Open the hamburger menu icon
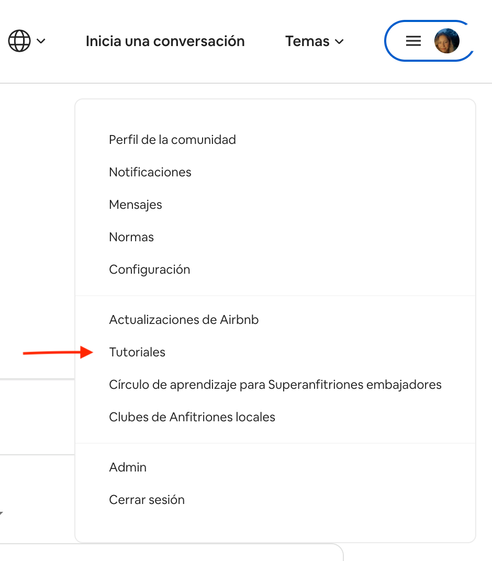 pyautogui.click(x=413, y=41)
